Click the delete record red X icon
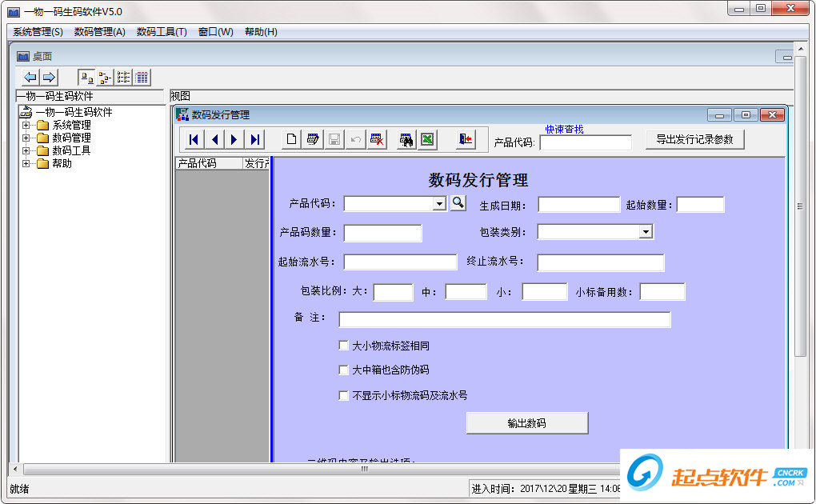Image resolution: width=816 pixels, height=504 pixels. pyautogui.click(x=377, y=139)
